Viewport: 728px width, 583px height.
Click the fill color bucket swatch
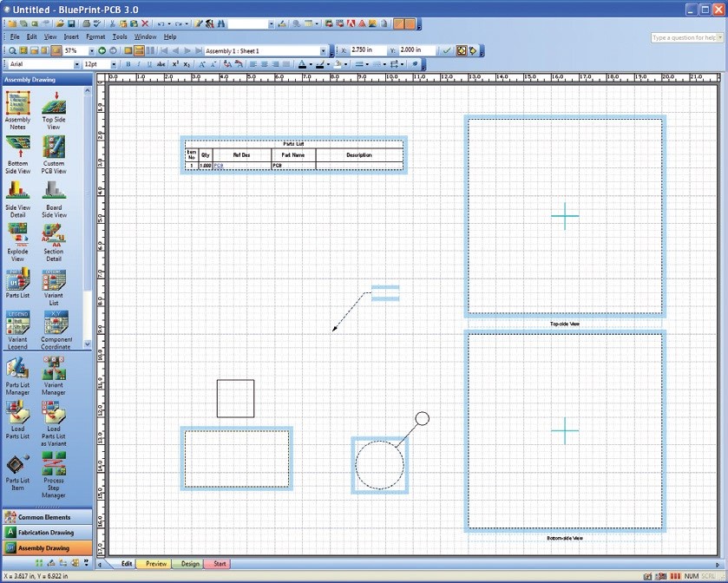pyautogui.click(x=338, y=64)
